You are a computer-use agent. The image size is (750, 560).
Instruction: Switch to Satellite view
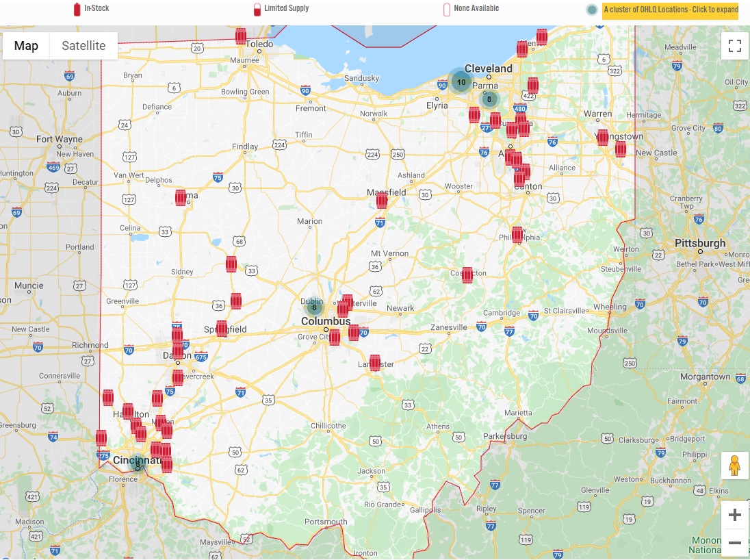(83, 46)
